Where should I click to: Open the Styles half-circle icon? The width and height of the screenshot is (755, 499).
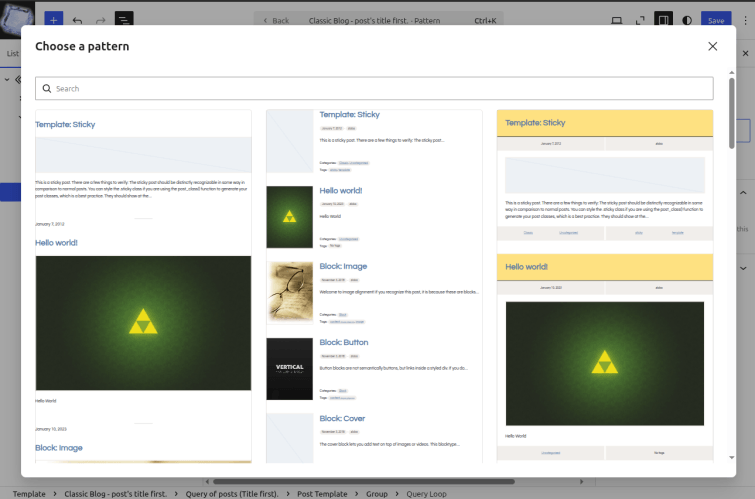click(x=687, y=20)
